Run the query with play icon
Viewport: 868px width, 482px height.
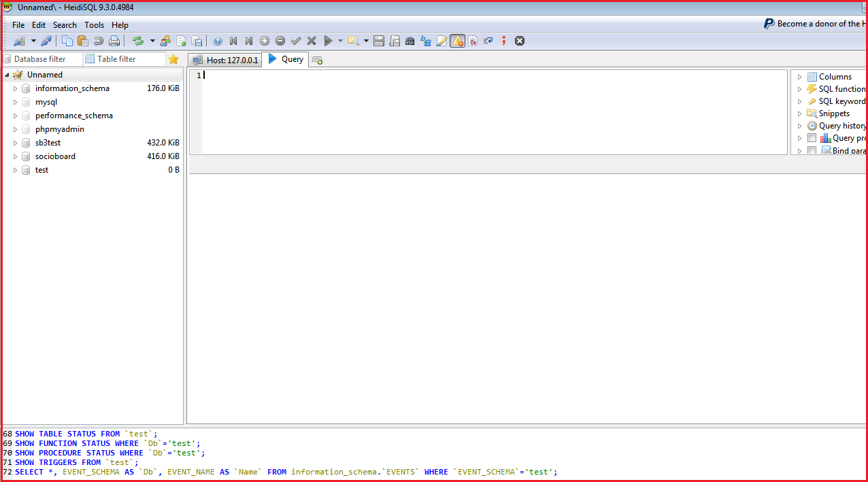tap(328, 41)
